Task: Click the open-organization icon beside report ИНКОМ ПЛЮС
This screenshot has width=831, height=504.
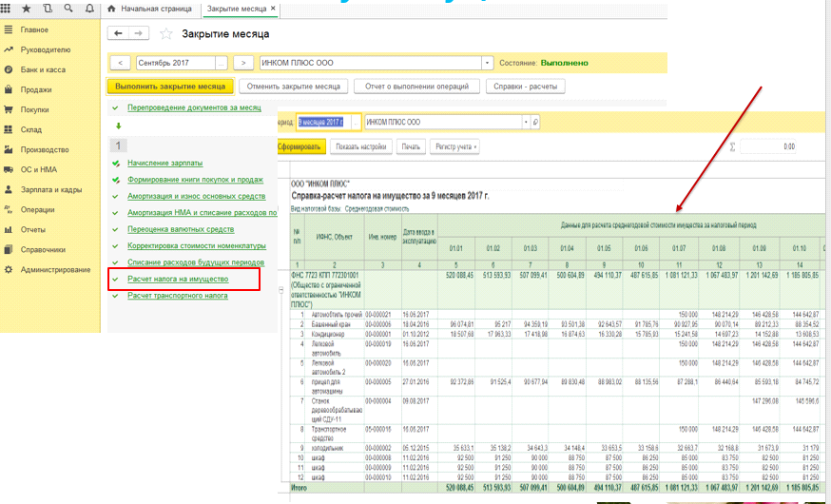Action: pyautogui.click(x=535, y=122)
